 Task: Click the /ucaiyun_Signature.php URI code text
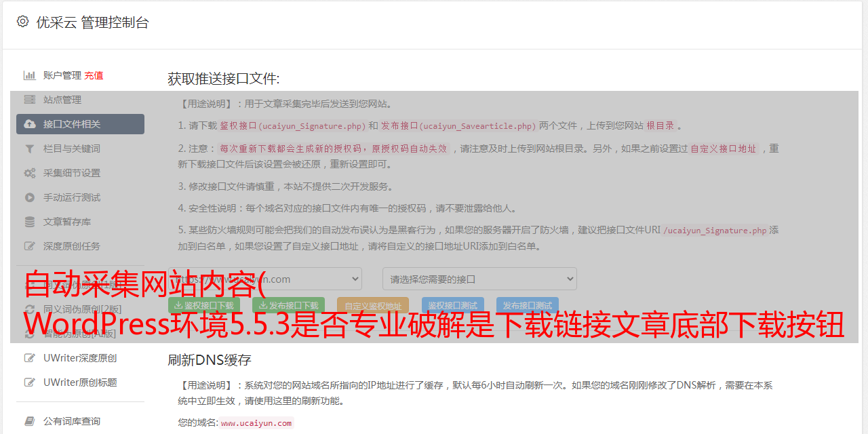click(x=715, y=230)
